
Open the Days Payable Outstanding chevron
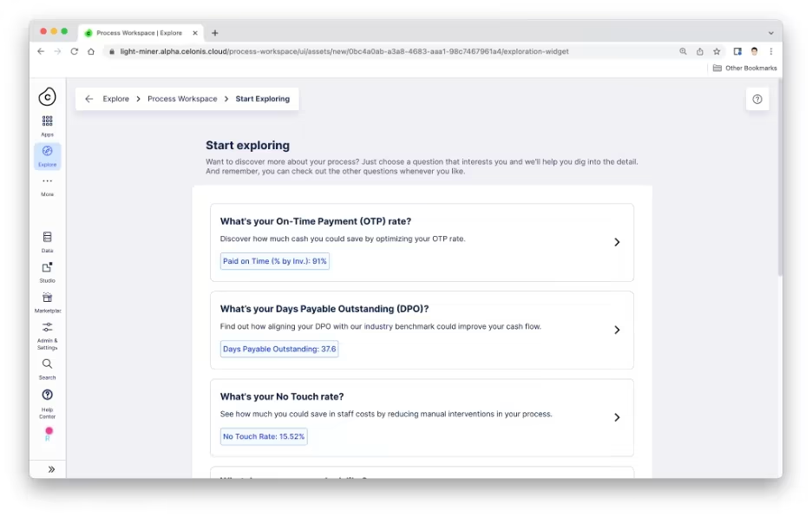617,330
